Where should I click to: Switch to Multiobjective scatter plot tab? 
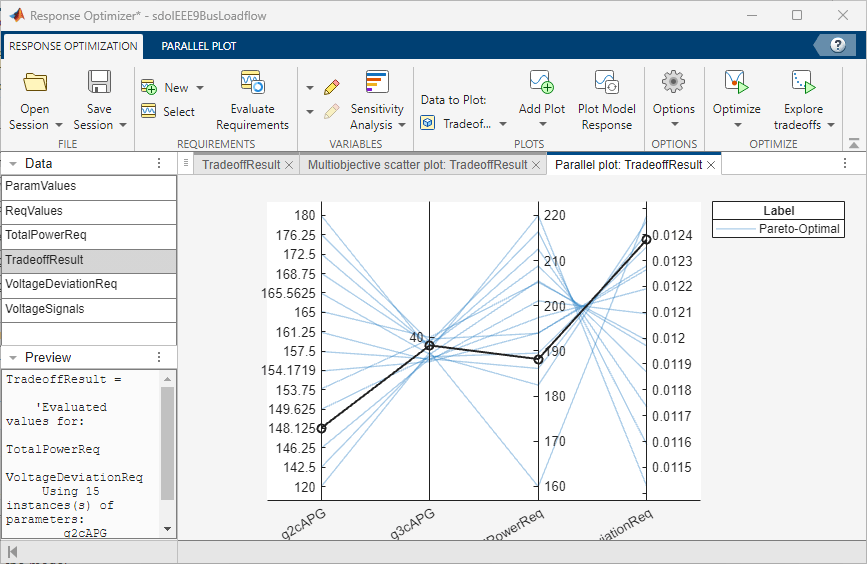(x=417, y=165)
